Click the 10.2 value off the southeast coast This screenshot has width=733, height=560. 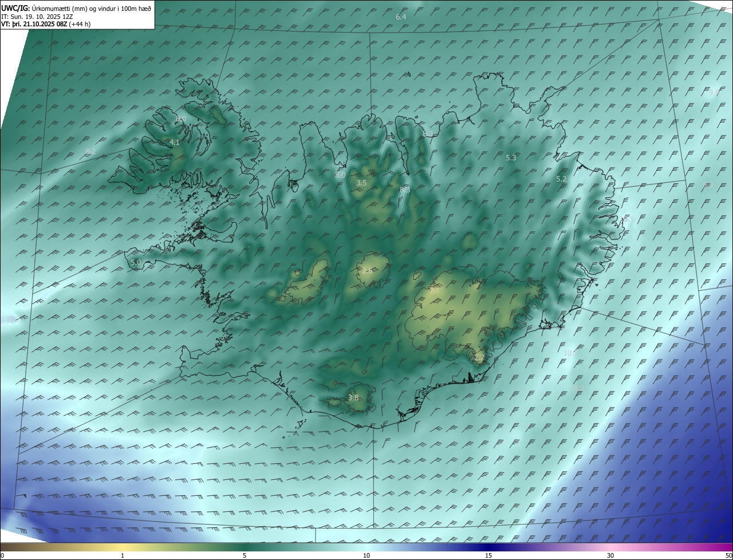570,353
